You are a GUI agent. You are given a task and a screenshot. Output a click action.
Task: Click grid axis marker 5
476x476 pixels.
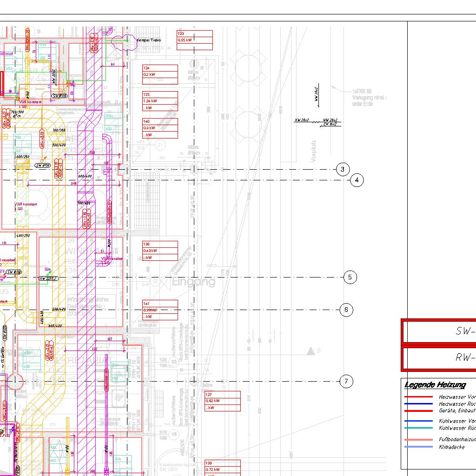click(x=350, y=278)
